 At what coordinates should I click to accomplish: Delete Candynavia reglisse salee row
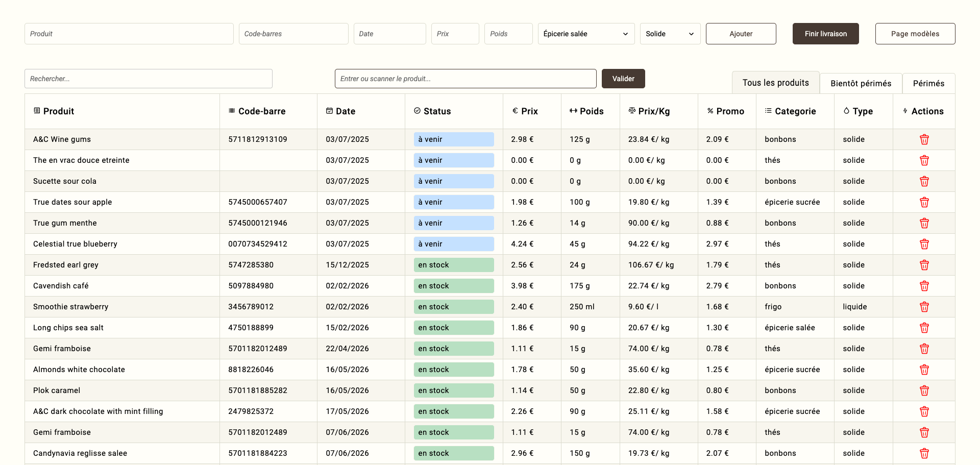[x=924, y=453]
